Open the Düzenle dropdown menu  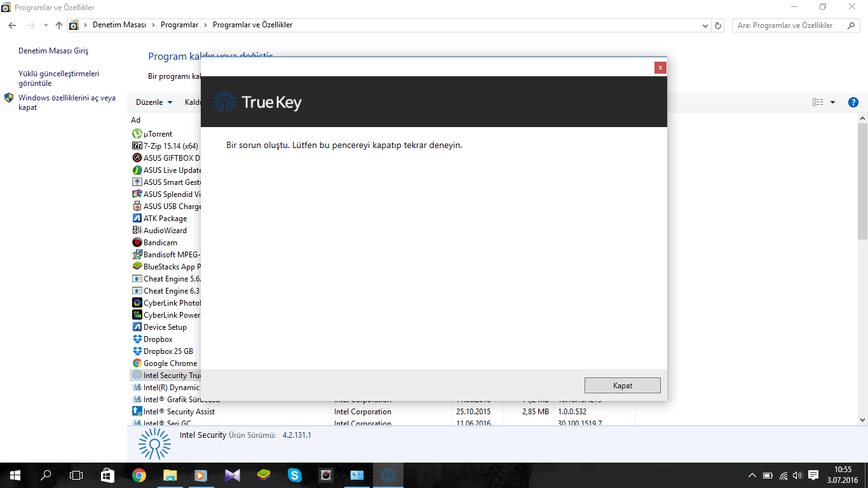click(154, 102)
